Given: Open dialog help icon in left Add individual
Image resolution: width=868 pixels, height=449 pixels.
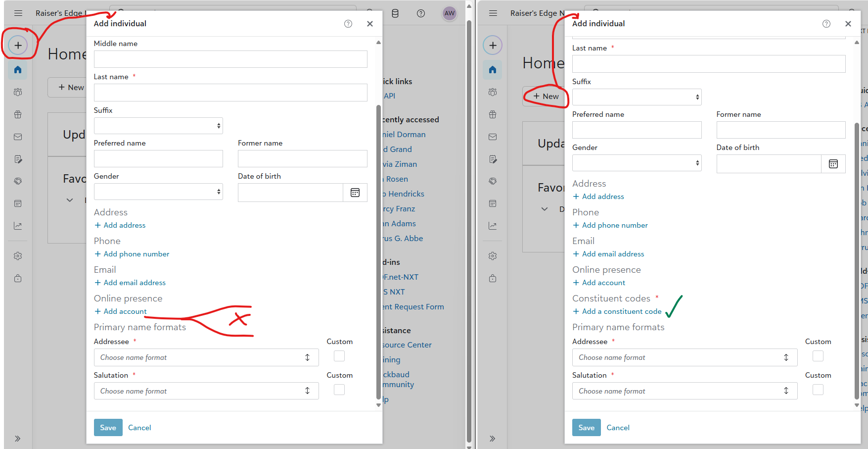Looking at the screenshot, I should [348, 24].
